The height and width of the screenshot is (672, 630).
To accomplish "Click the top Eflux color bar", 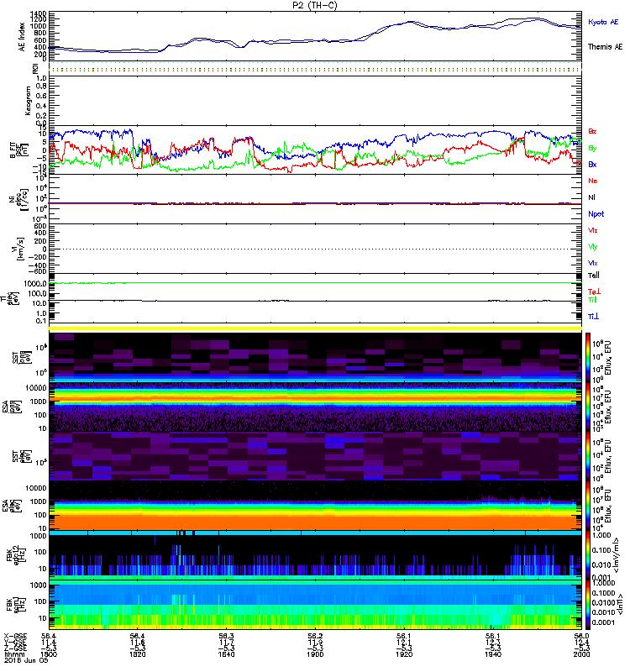I will (587, 357).
